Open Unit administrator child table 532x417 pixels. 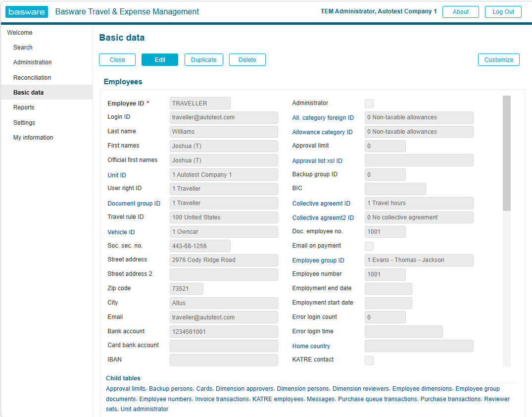click(145, 409)
